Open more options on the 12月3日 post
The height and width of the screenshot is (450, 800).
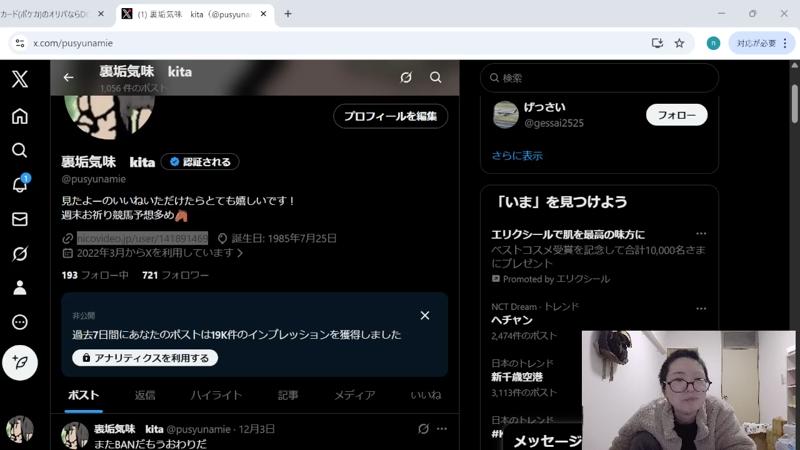[442, 429]
